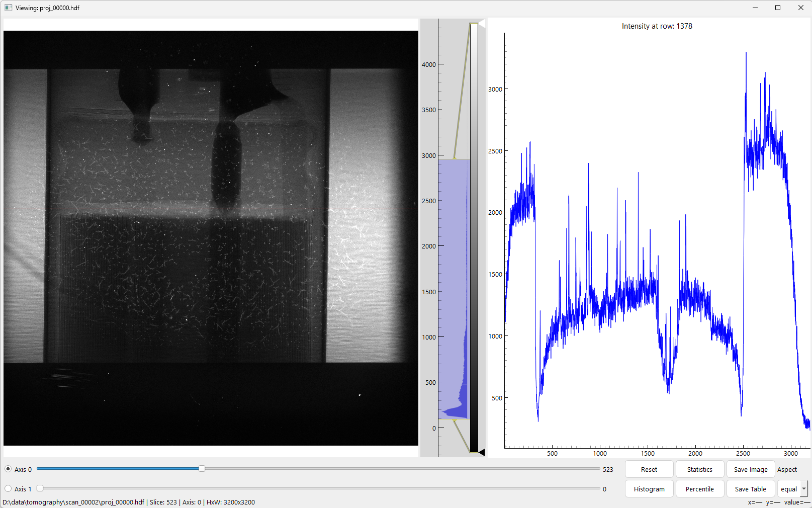Close the proj_00000.hdf viewer window
The width and height of the screenshot is (812, 508).
(x=800, y=8)
